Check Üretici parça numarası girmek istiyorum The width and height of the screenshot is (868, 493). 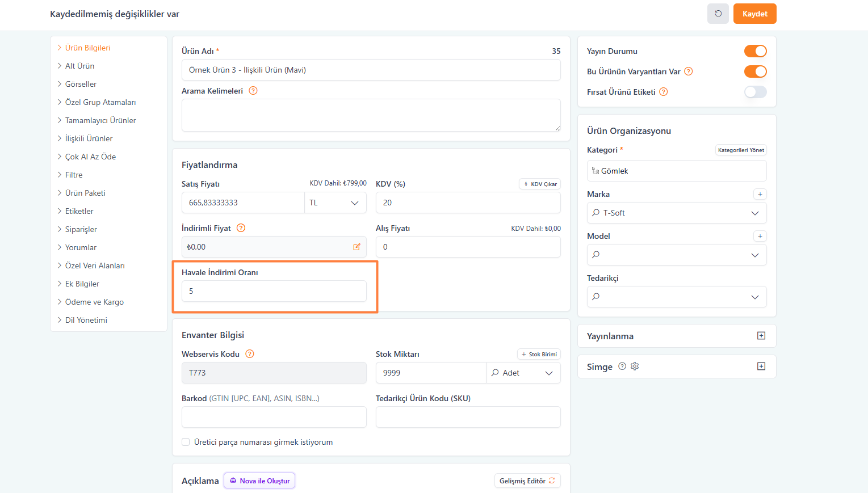click(x=186, y=442)
